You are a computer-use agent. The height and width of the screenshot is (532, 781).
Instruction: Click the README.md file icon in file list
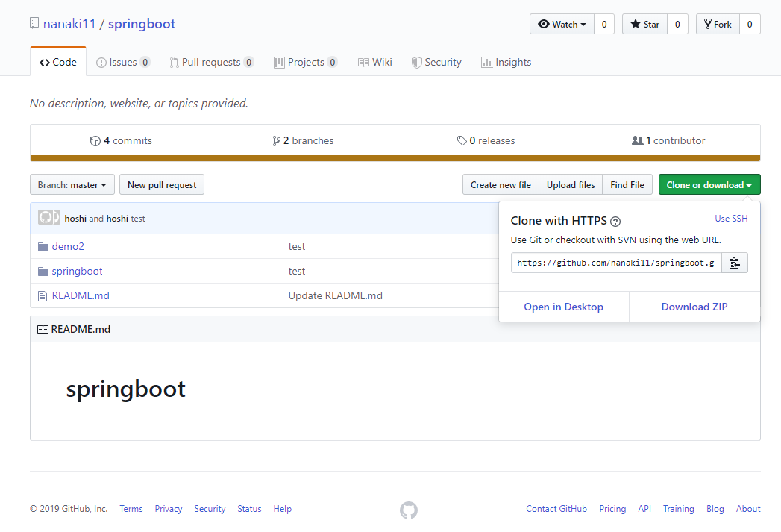(x=43, y=296)
